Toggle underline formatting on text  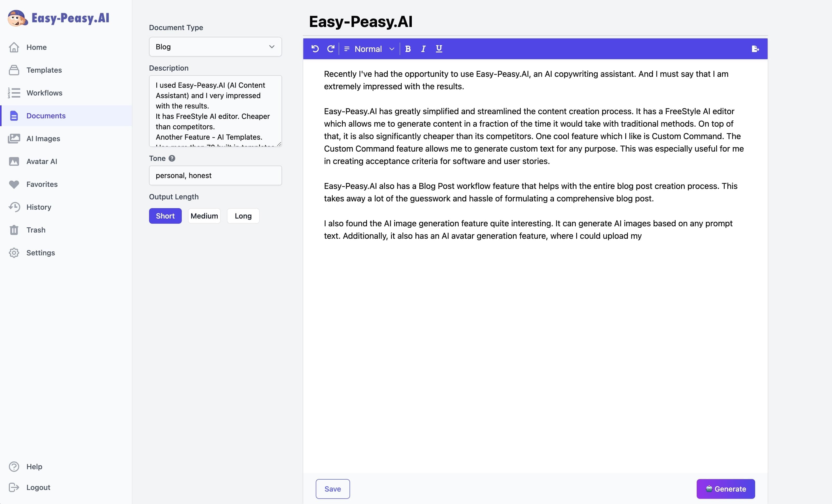(x=438, y=49)
